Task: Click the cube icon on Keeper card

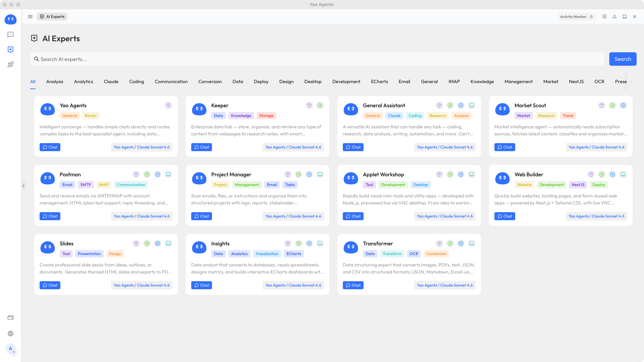Action: tap(309, 105)
